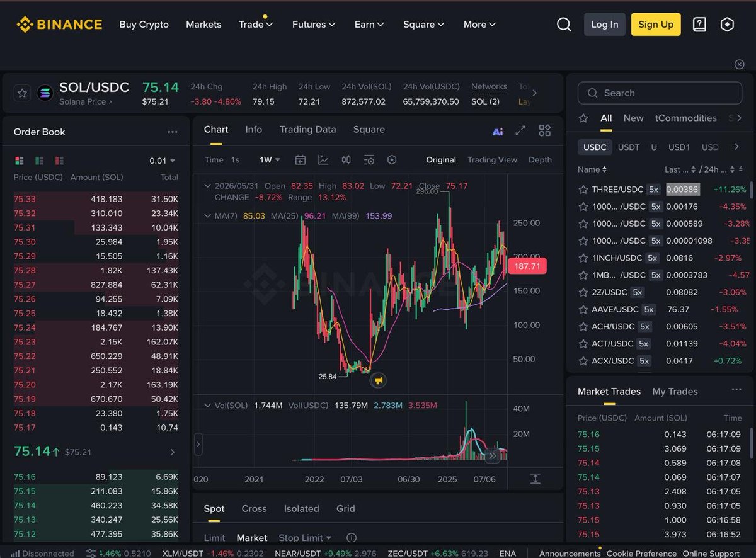
Task: Open the candlestick chart type icon
Action: point(346,160)
